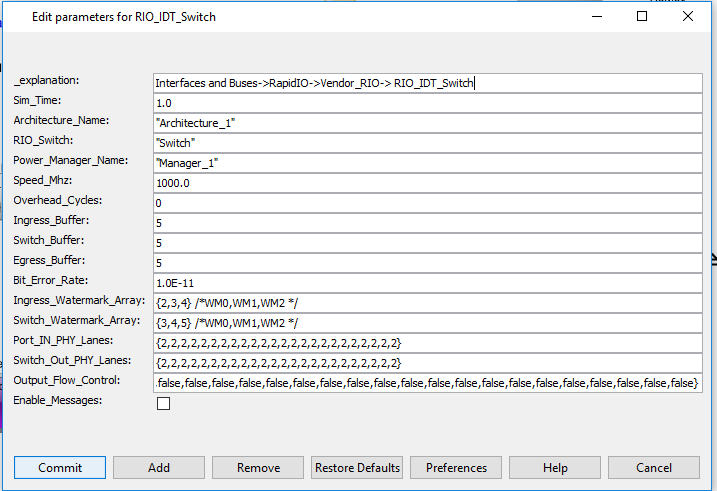
Task: Focus the Overhead_Cycles field
Action: tap(427, 203)
